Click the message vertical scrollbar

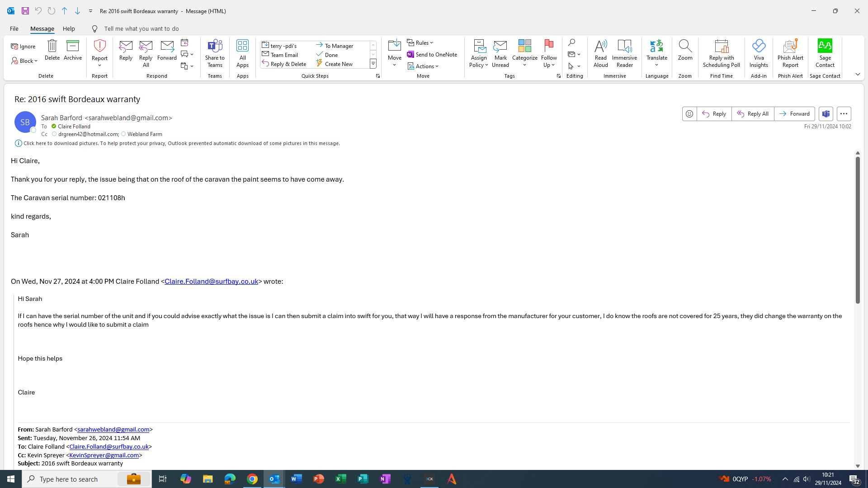[x=858, y=230]
